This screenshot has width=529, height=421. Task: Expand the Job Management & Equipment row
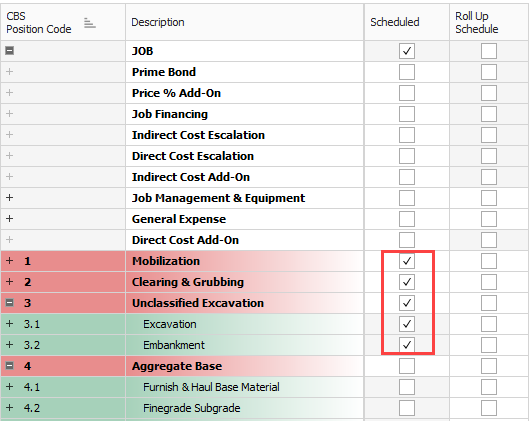(x=9, y=198)
